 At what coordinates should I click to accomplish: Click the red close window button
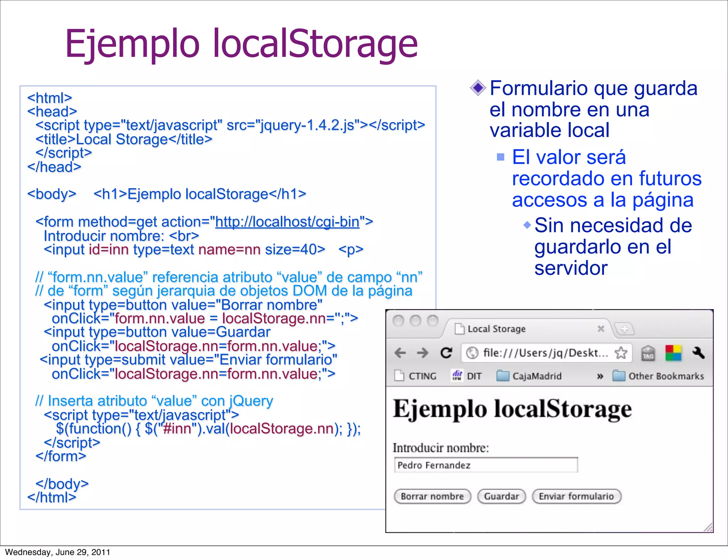(x=398, y=321)
